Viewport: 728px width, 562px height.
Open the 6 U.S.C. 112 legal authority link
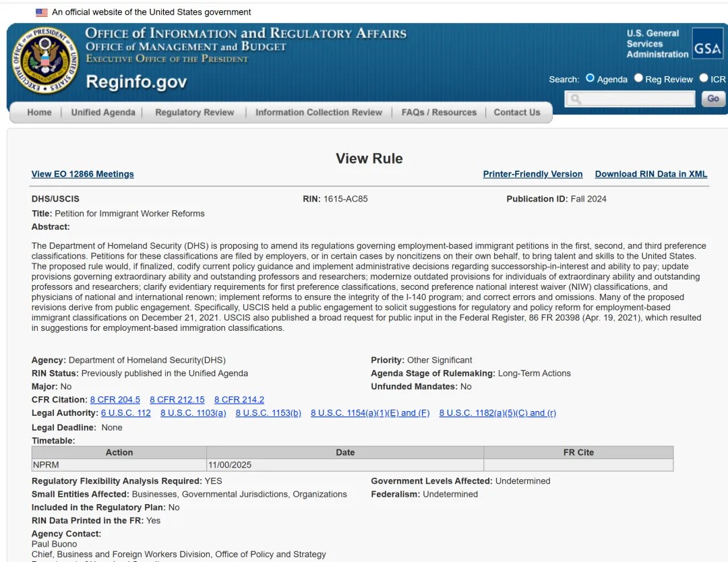[x=125, y=413]
